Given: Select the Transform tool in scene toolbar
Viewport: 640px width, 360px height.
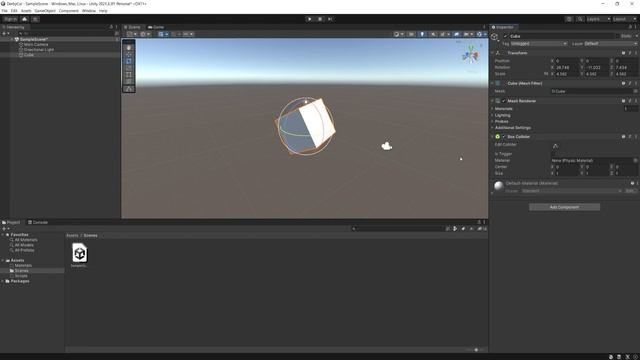Looking at the screenshot, I should [x=129, y=81].
